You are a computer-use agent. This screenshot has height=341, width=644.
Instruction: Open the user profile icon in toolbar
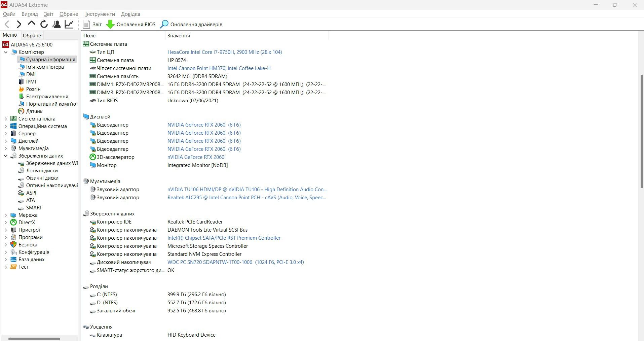(56, 24)
